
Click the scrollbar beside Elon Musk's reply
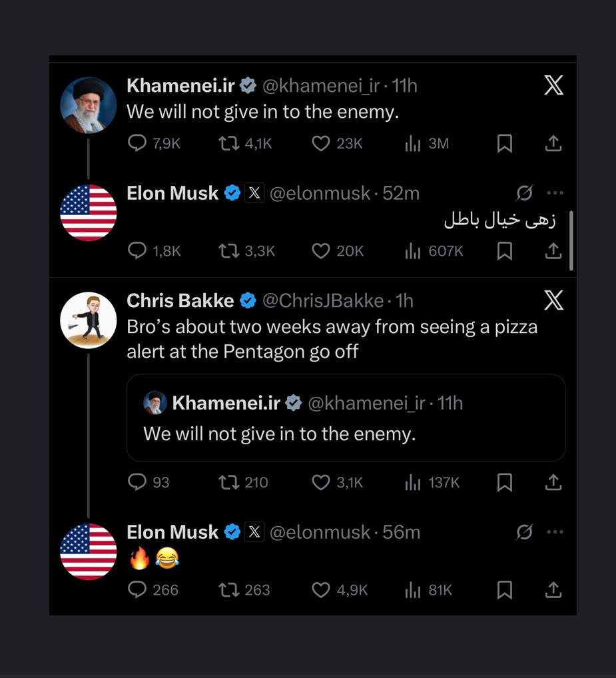[571, 240]
